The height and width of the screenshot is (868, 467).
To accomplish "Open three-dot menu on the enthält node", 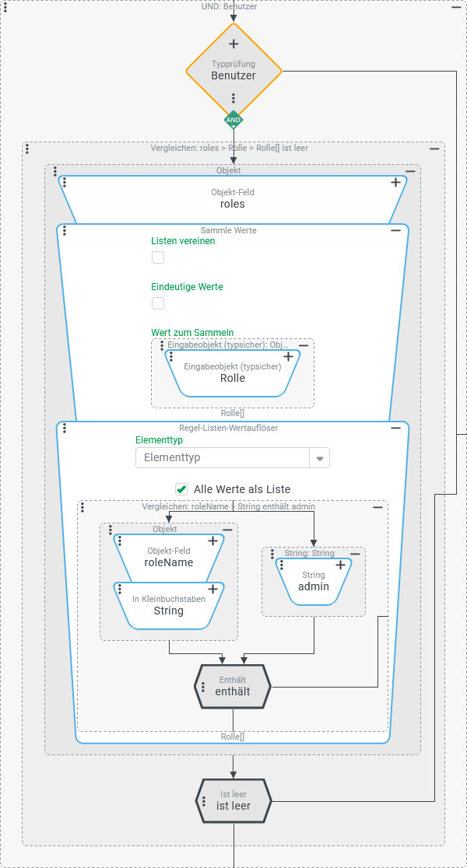I will pyautogui.click(x=203, y=687).
